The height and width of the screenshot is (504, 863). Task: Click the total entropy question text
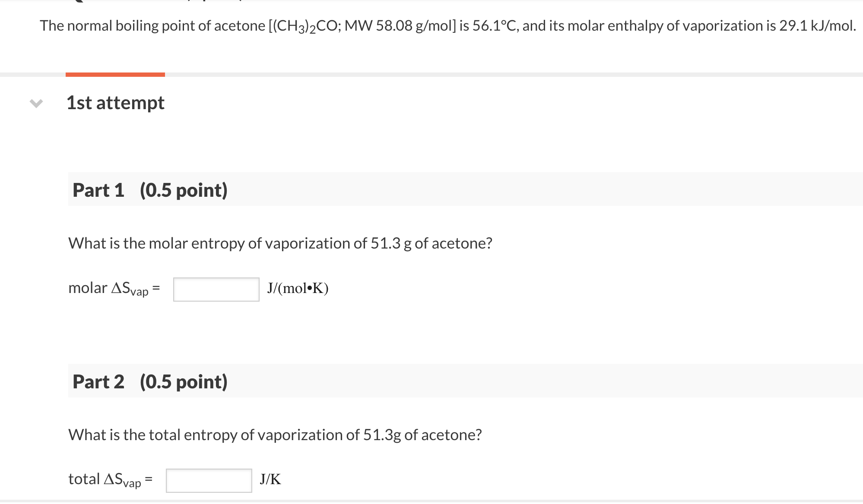[x=275, y=435]
